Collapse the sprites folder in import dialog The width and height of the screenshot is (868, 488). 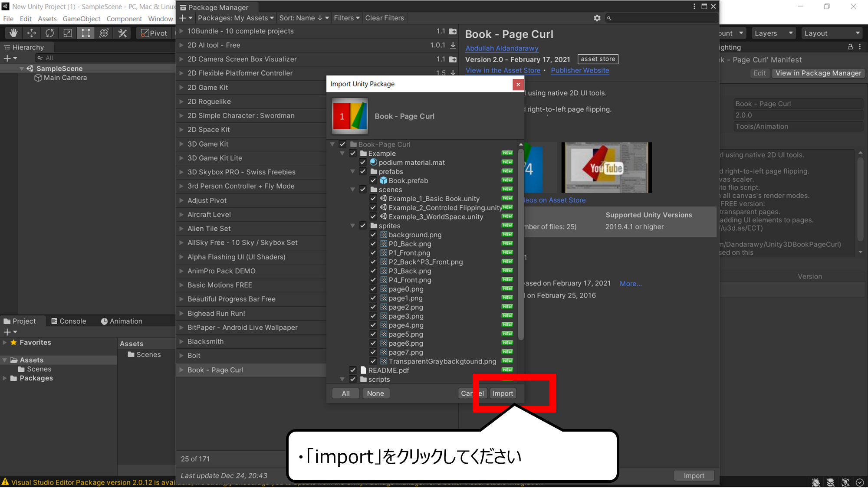tap(353, 226)
